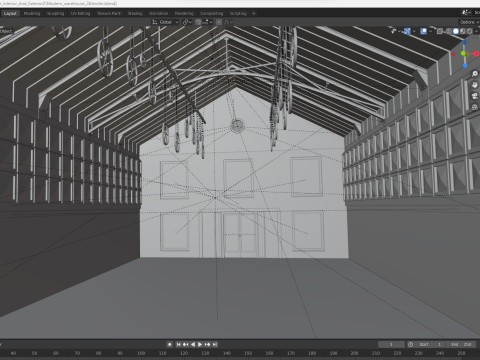
Task: Toggle the snapping magnet icon
Action: click(x=198, y=22)
